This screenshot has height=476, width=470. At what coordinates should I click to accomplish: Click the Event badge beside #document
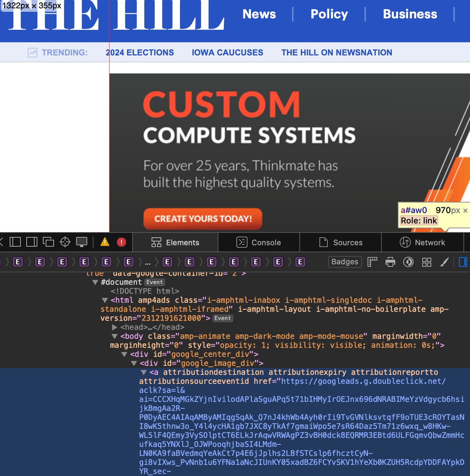pos(154,282)
